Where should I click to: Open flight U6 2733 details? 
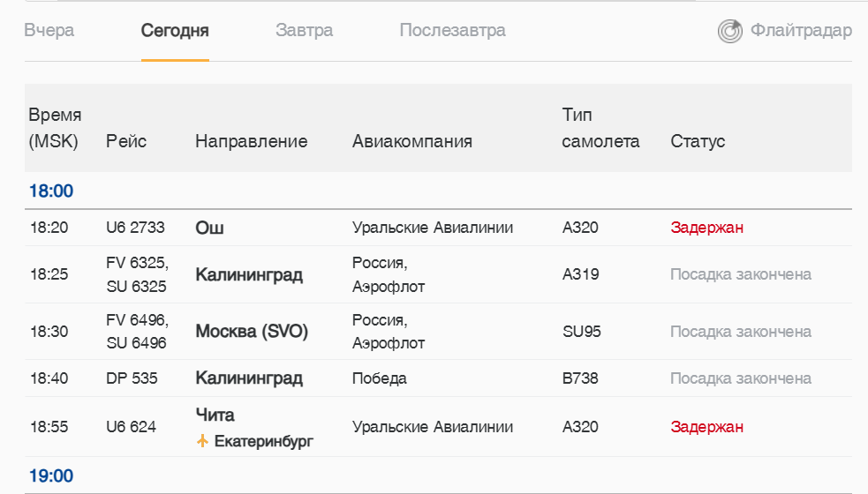(x=135, y=228)
